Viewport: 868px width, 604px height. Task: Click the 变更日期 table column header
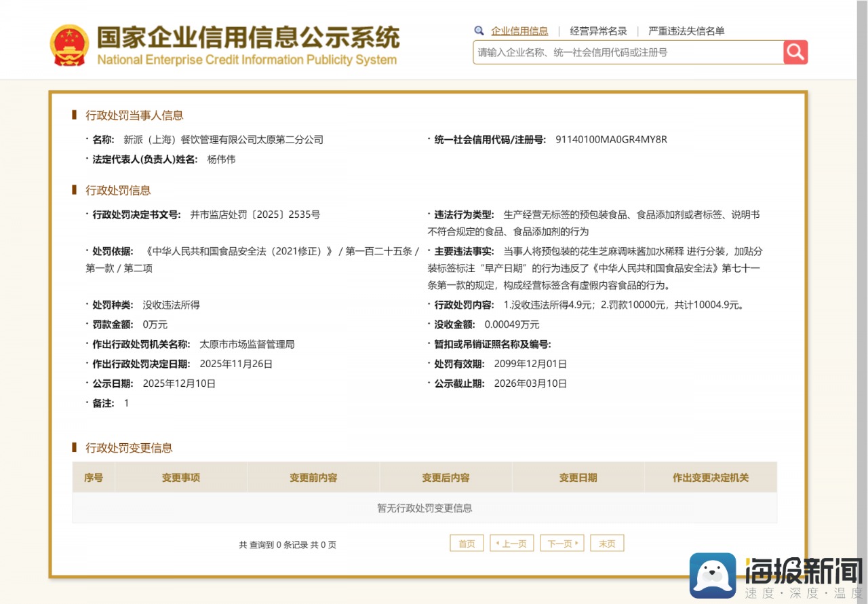click(577, 477)
